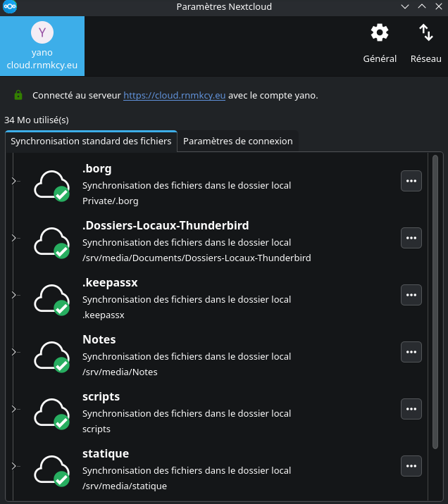Image resolution: width=448 pixels, height=504 pixels.
Task: Expand the statique folder tree
Action: (x=13, y=466)
